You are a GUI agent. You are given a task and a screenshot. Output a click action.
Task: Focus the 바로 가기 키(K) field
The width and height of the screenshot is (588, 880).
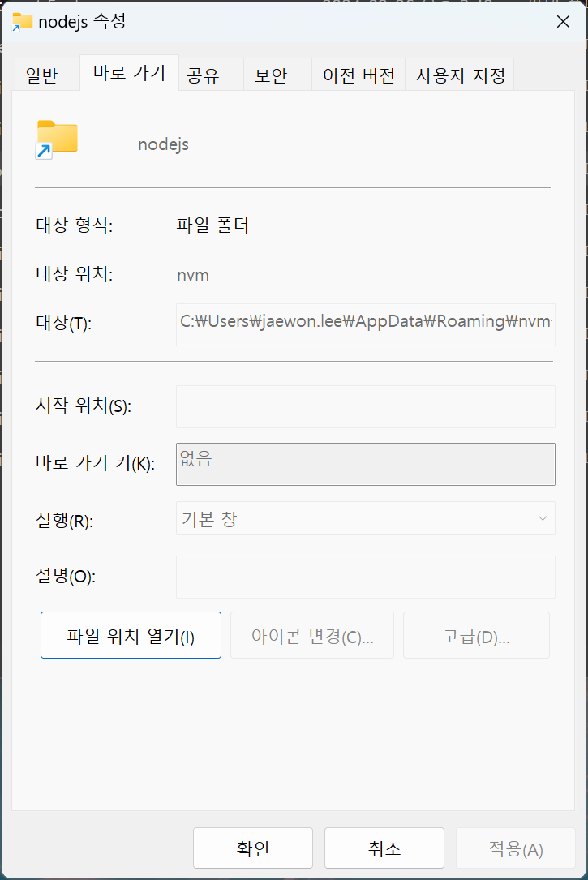tap(365, 464)
